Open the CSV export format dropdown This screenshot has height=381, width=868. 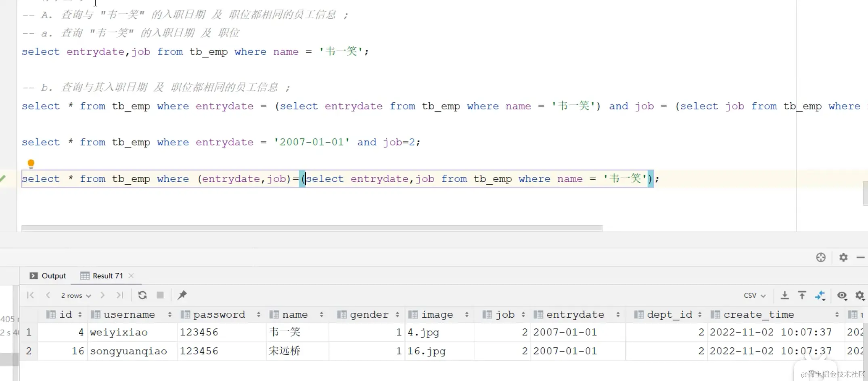[x=755, y=295]
